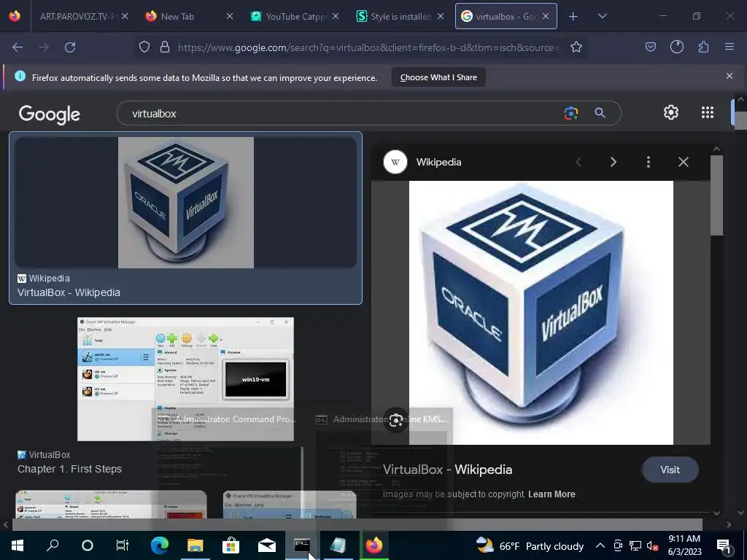List all tabs dropdown arrow
The height and width of the screenshot is (560, 747).
602,16
